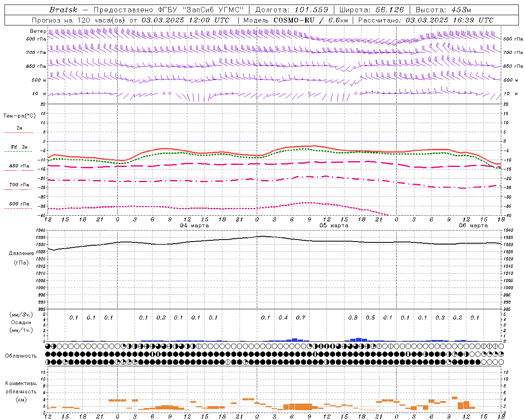Click the "0.4" precipitation value

click(x=283, y=317)
